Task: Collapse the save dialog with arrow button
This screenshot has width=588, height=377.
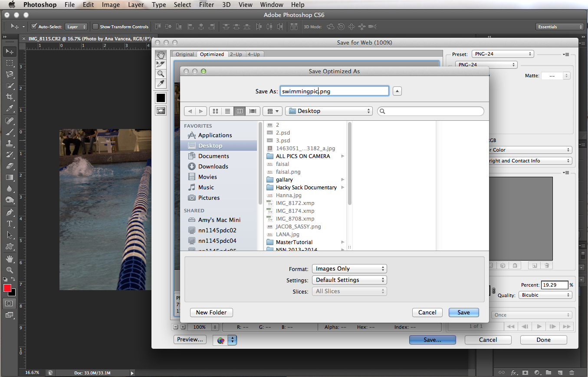Action: coord(397,91)
